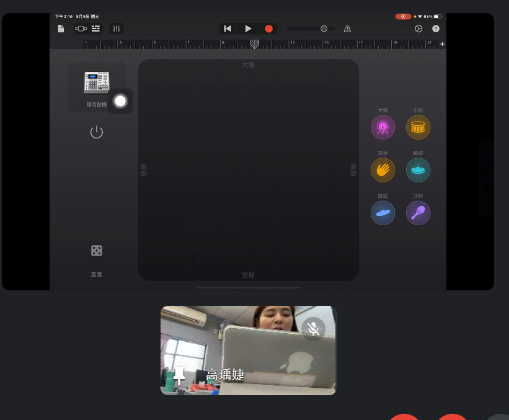Open the song settings clock icon
Screen dimensions: 509x420
tap(418, 29)
